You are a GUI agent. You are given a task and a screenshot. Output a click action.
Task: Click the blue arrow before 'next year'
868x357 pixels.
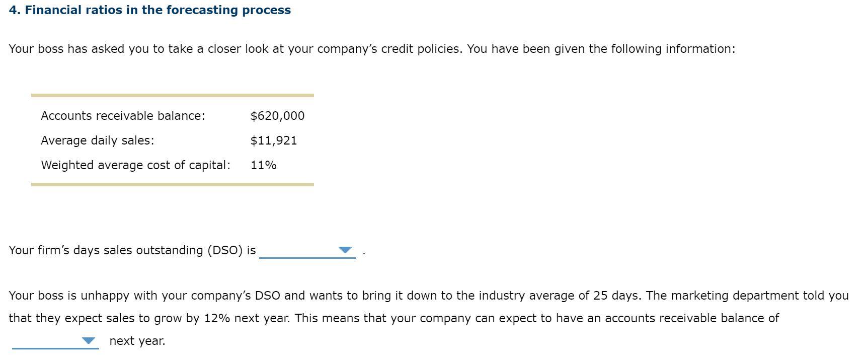(x=88, y=341)
